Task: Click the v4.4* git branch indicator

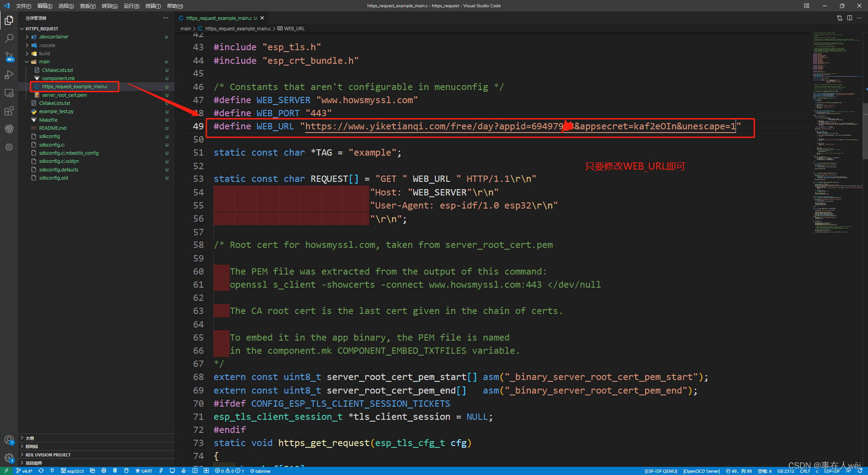Action: click(24, 471)
